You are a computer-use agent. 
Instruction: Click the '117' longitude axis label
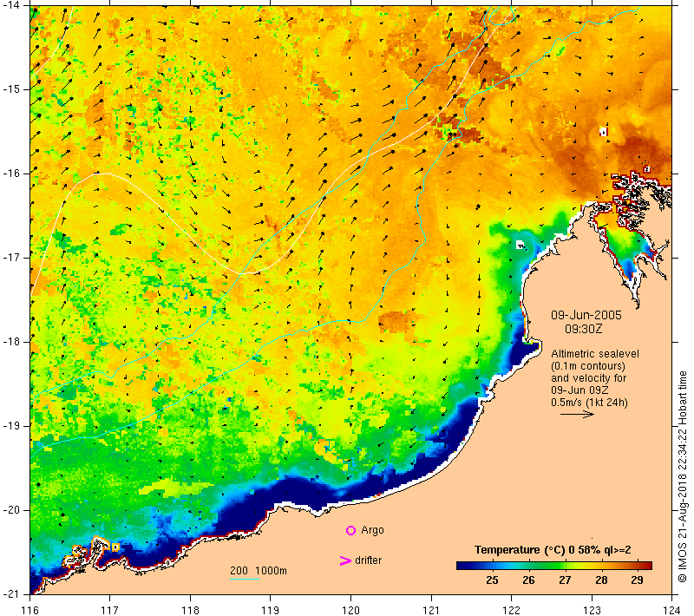pyautogui.click(x=110, y=610)
